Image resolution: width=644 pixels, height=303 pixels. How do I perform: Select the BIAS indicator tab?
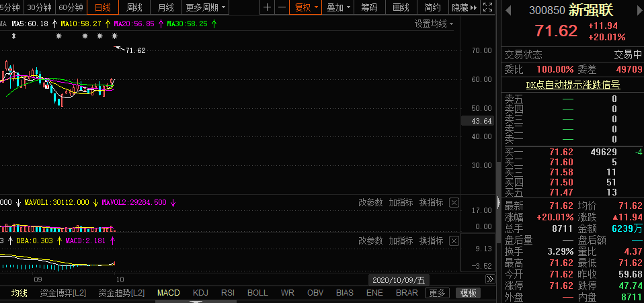[345, 293]
